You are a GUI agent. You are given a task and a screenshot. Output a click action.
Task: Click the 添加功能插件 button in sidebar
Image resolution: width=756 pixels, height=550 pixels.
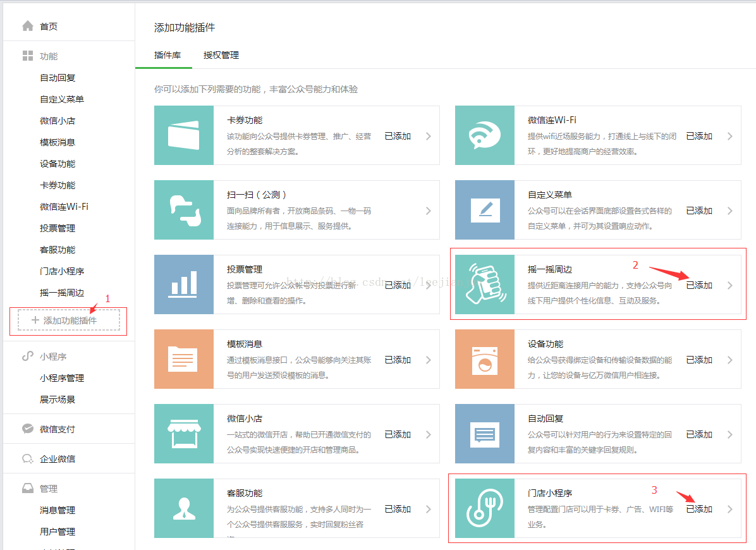click(x=69, y=320)
